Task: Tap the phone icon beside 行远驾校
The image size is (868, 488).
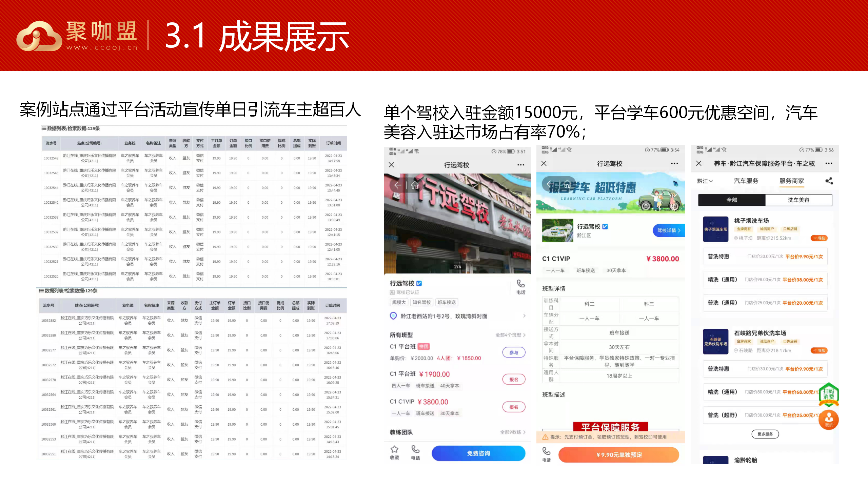Action: [520, 284]
